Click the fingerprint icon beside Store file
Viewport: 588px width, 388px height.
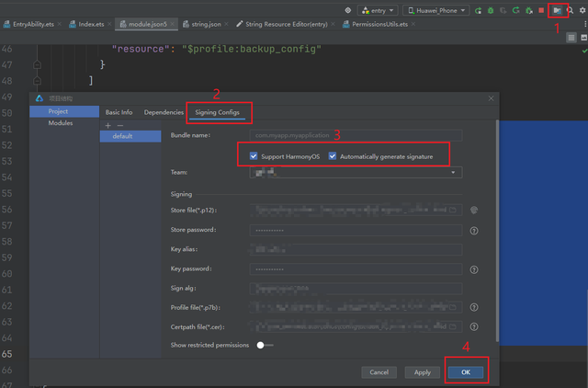[x=474, y=211]
